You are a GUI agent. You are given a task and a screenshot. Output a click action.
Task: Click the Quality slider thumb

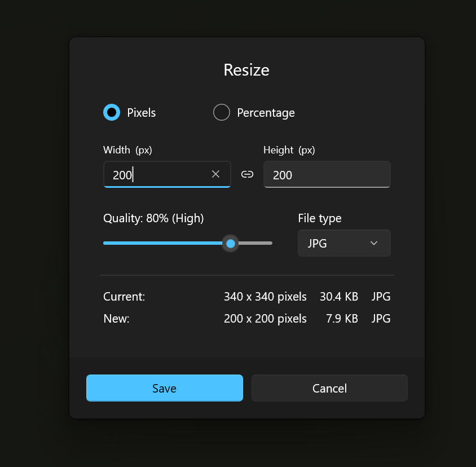point(231,243)
